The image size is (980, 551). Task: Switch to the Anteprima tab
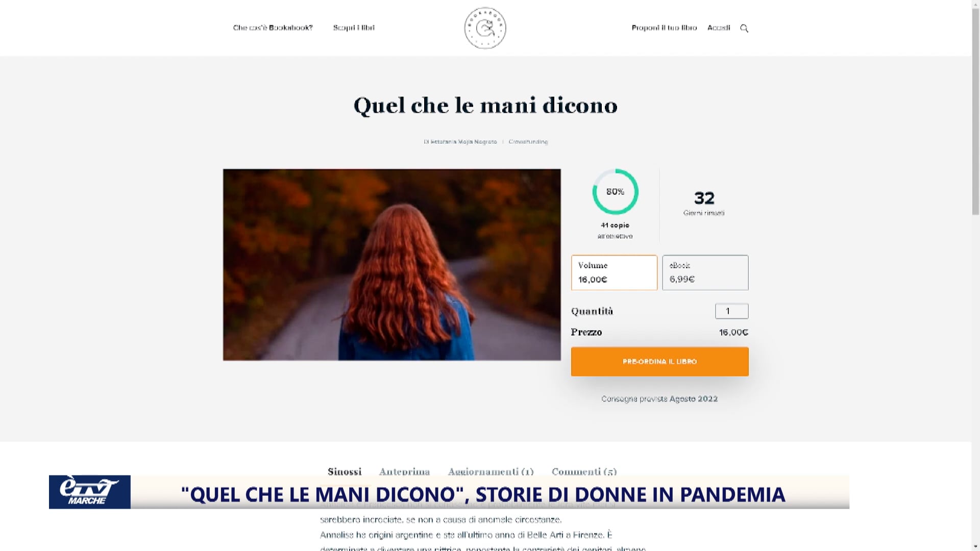point(404,471)
